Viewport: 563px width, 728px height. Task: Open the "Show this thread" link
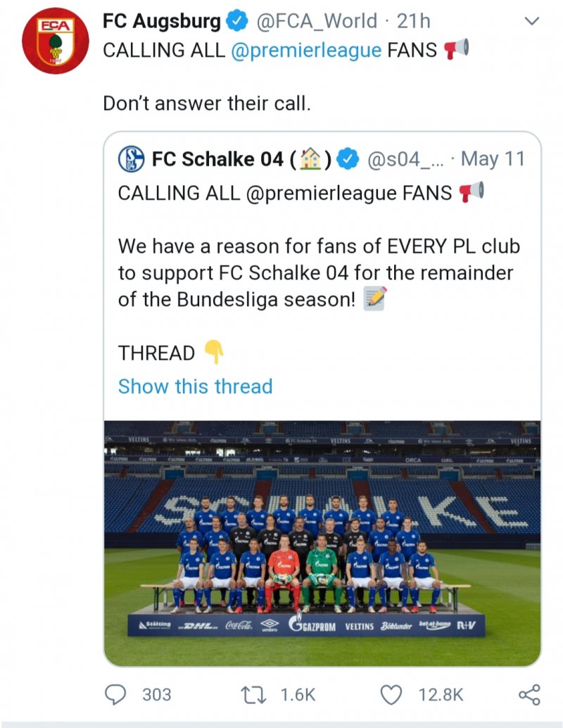(195, 387)
